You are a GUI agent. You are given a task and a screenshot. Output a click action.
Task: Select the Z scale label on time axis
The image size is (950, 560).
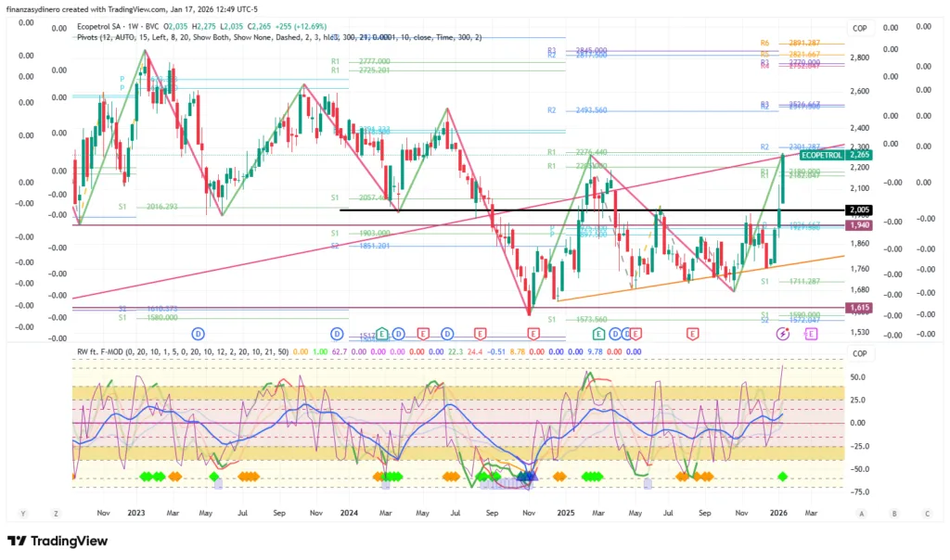click(x=57, y=513)
